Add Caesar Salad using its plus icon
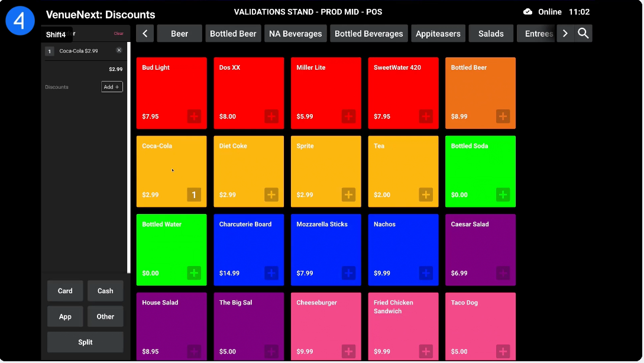Viewport: 644px width, 363px height. [503, 273]
